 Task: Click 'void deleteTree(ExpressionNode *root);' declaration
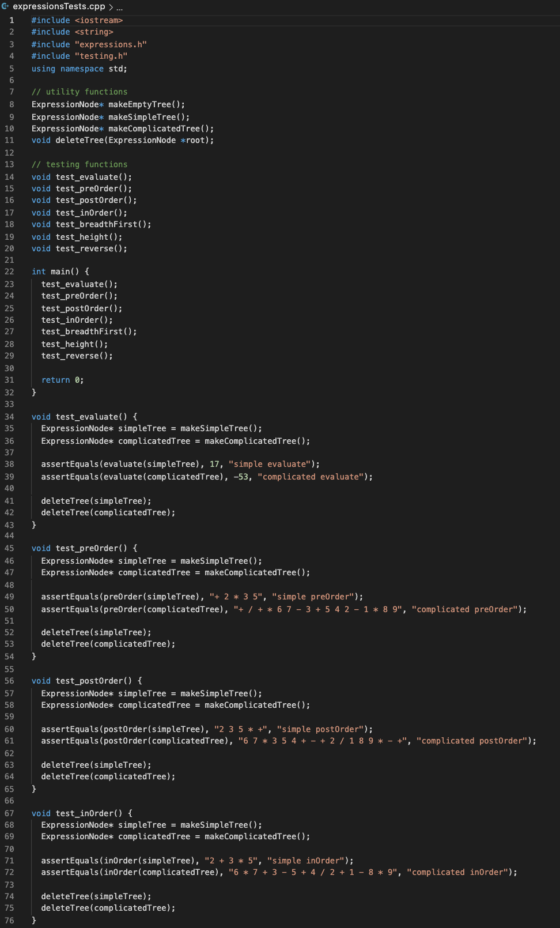[123, 140]
